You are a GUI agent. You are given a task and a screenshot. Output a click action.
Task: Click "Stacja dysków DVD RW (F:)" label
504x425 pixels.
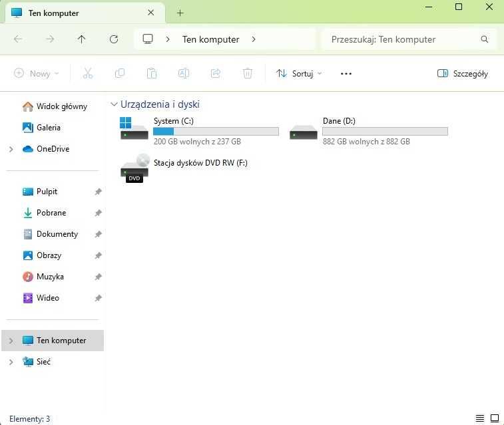[200, 163]
